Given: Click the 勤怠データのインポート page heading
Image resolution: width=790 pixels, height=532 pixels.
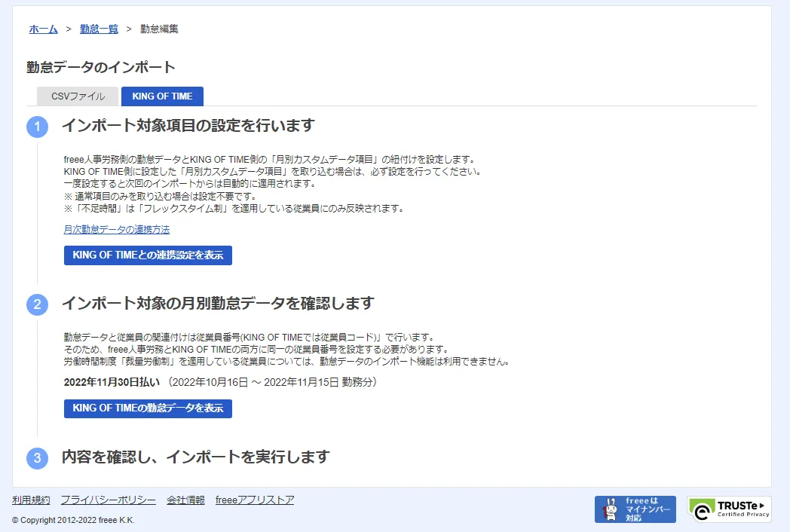Looking at the screenshot, I should (x=101, y=67).
